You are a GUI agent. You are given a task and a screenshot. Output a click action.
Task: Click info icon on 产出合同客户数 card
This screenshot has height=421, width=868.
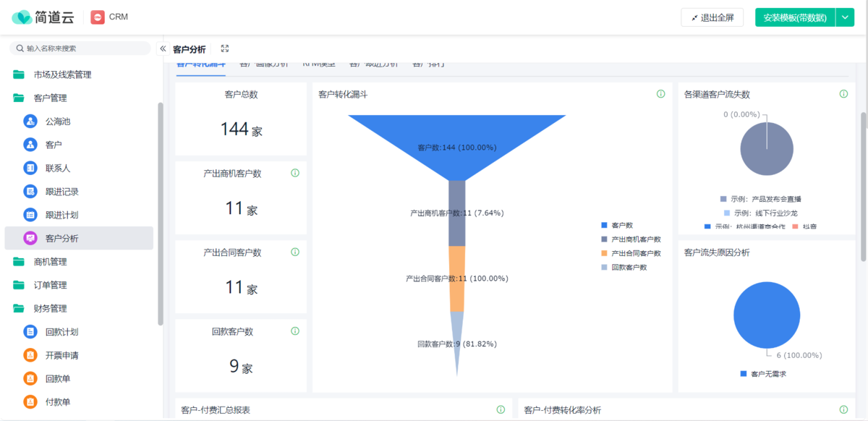point(295,252)
